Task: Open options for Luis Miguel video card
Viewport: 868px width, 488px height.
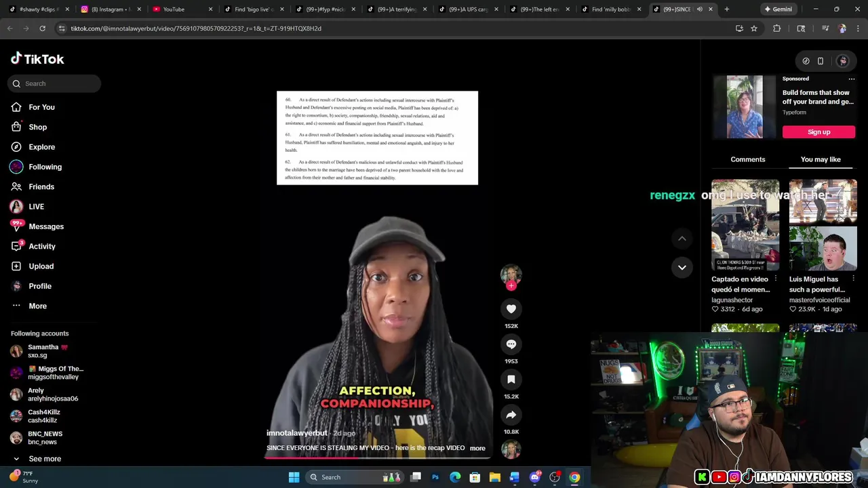Action: (x=853, y=279)
